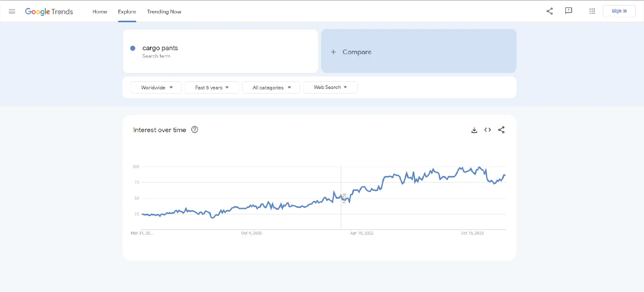This screenshot has width=644, height=292.
Task: Switch to the Trending Now tab
Action: (x=164, y=12)
